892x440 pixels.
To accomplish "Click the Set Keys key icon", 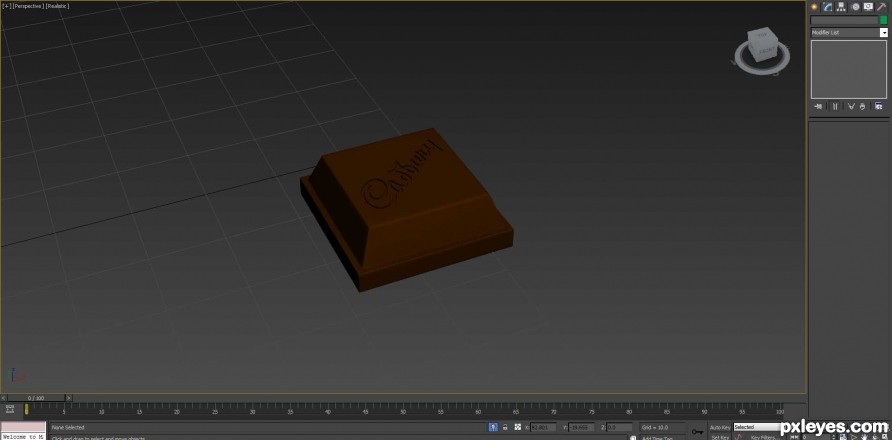I will click(x=697, y=432).
